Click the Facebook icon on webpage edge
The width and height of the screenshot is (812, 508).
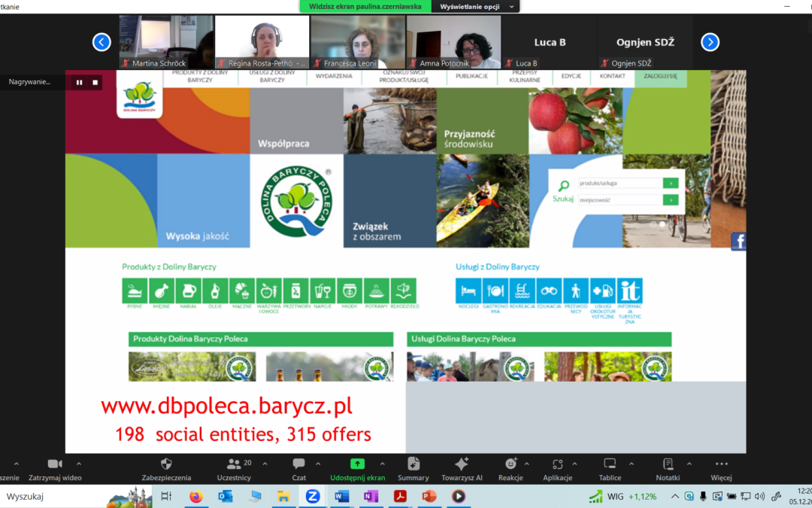[738, 242]
